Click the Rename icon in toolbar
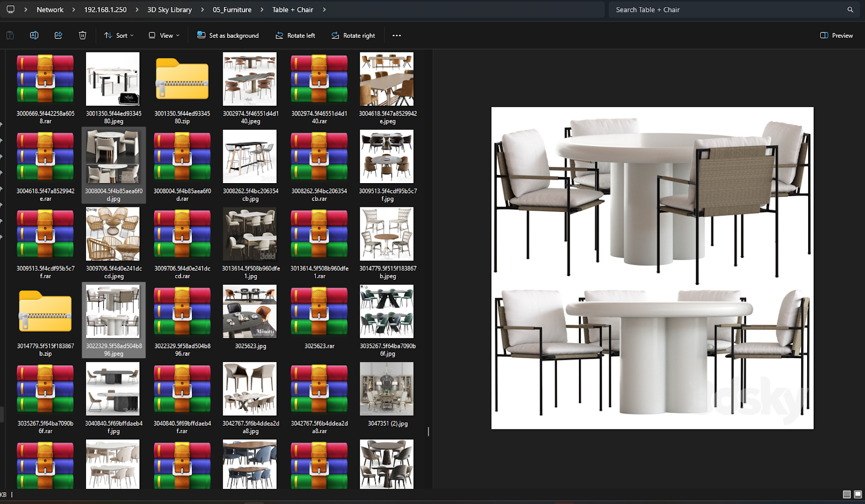 pyautogui.click(x=34, y=36)
